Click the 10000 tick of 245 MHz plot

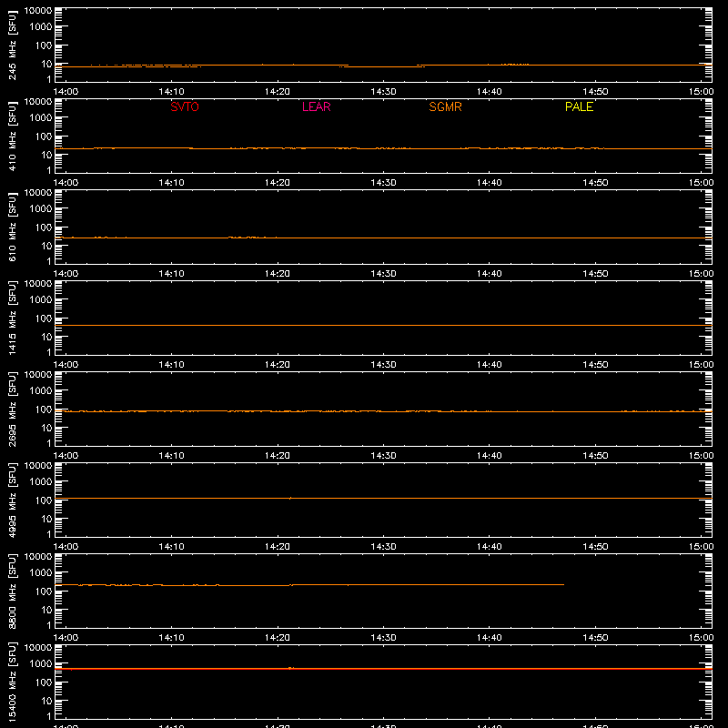coord(38,11)
